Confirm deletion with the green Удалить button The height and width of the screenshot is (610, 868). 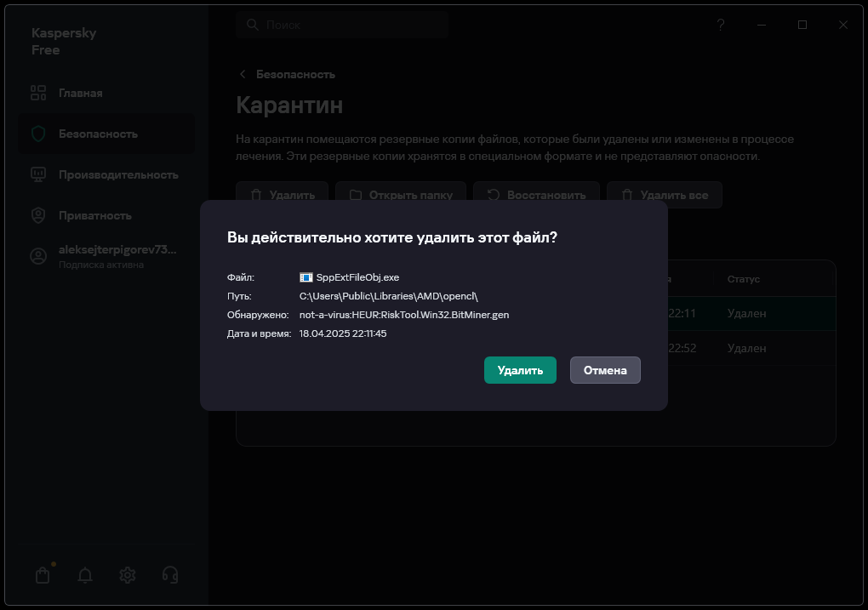(520, 370)
